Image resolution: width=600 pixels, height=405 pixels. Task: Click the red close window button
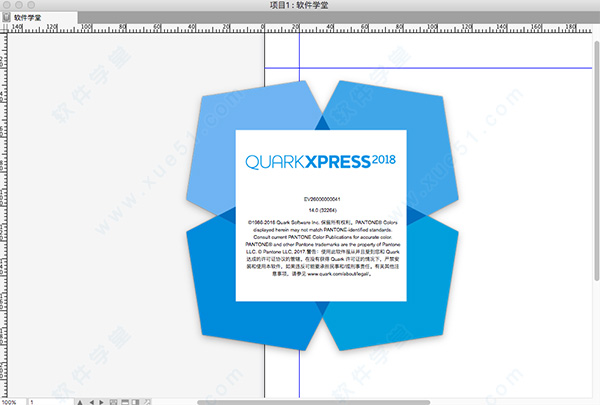(x=7, y=5)
